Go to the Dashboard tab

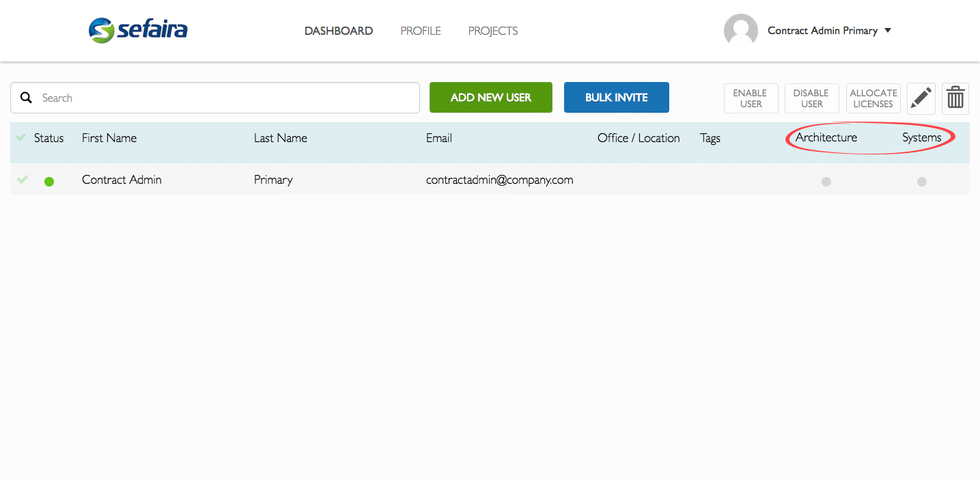tap(339, 31)
